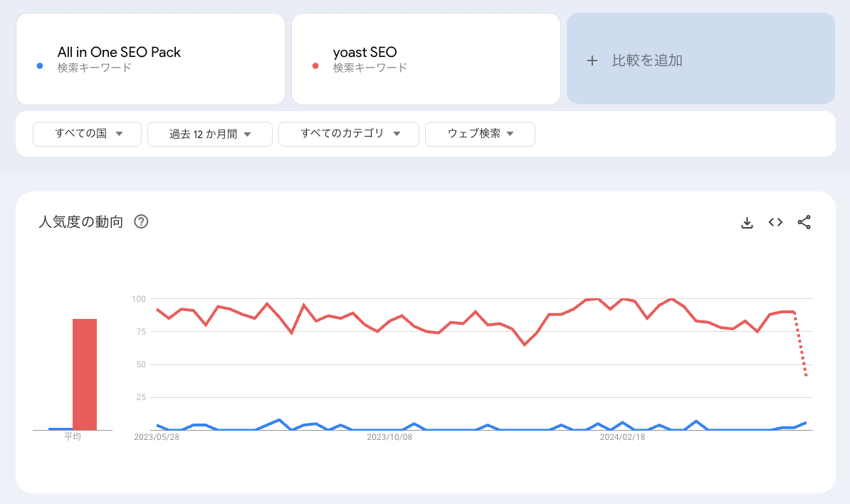Expand the 過去 12 か月間 time range filter
The height and width of the screenshot is (504, 850).
click(x=210, y=134)
